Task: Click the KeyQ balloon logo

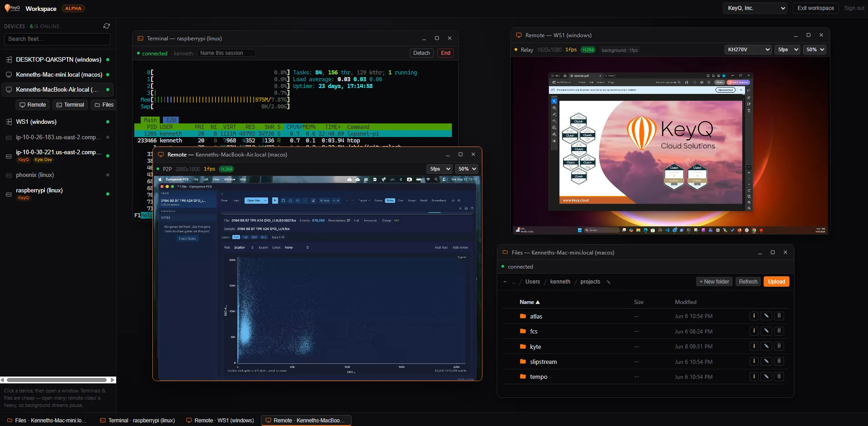Action: point(12,8)
